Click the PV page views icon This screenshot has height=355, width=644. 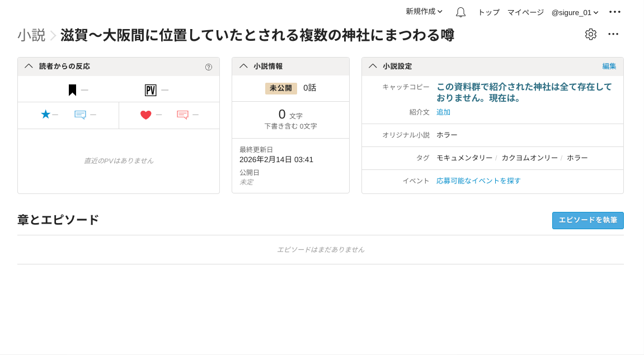click(x=150, y=90)
